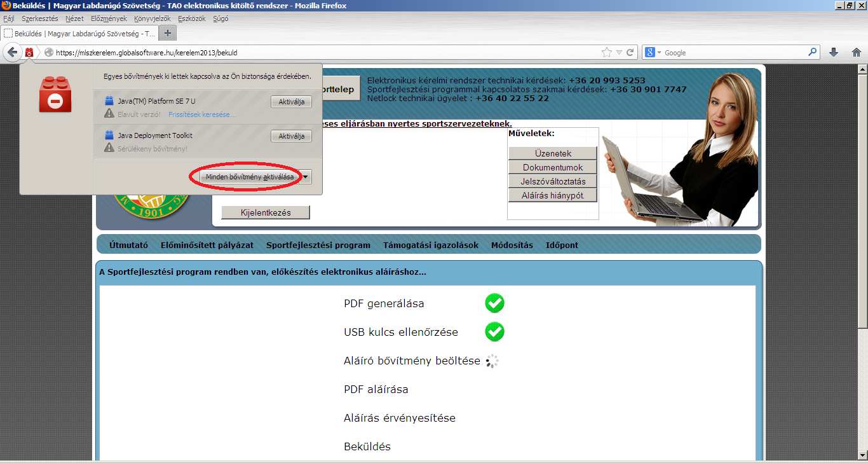Click Minden bővítmény aktiválása button
The height and width of the screenshot is (463, 868).
coord(250,177)
